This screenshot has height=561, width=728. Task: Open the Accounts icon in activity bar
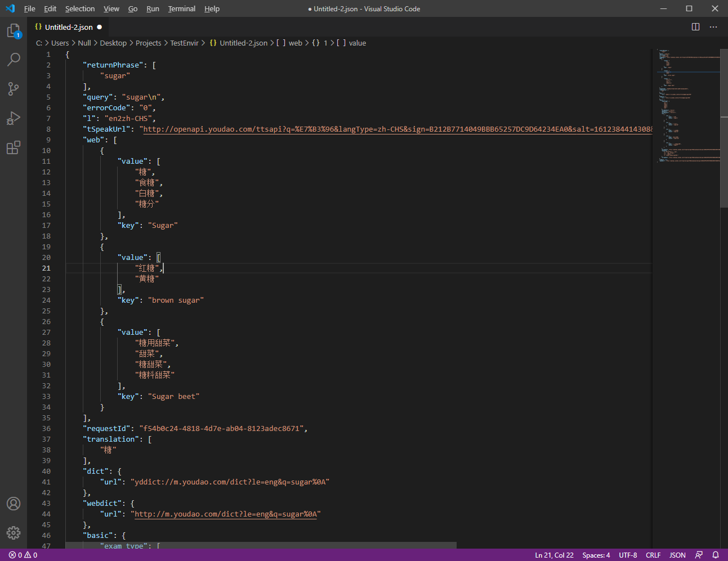point(14,504)
